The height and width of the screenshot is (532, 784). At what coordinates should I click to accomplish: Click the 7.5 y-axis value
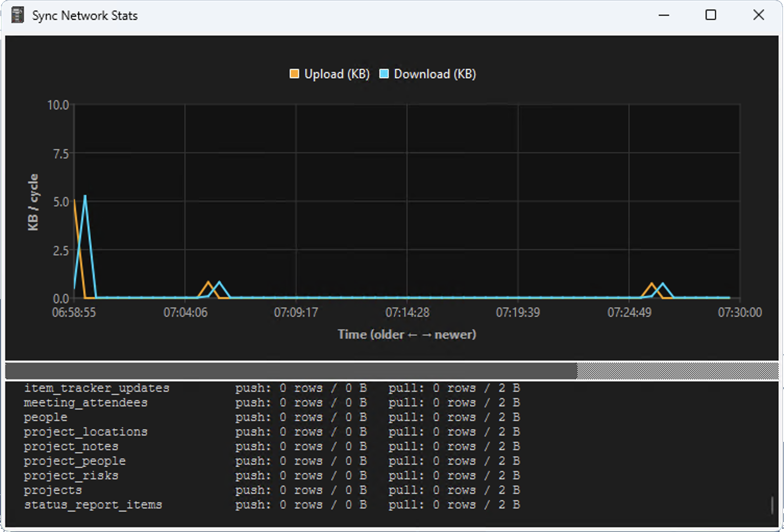(61, 154)
